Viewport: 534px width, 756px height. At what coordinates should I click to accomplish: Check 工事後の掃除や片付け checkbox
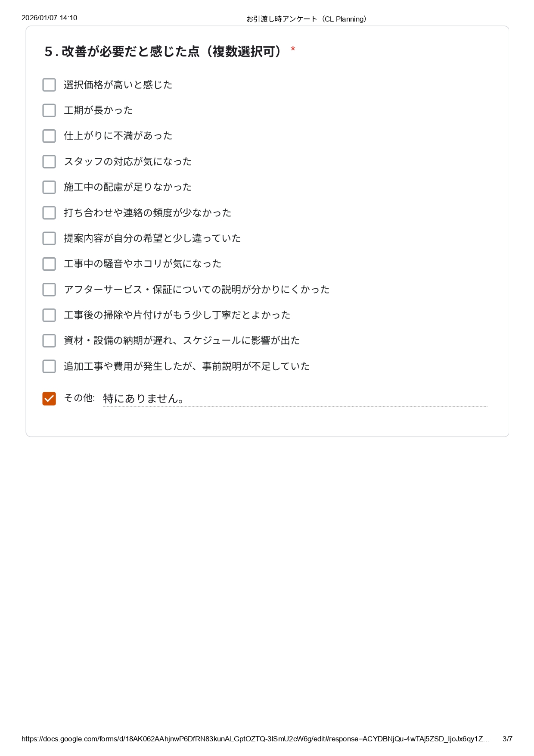[x=49, y=315]
